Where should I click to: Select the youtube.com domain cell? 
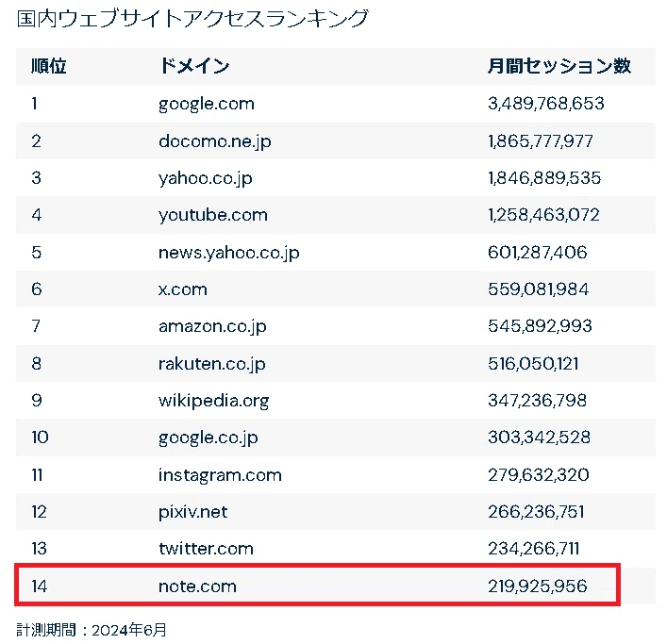[213, 215]
